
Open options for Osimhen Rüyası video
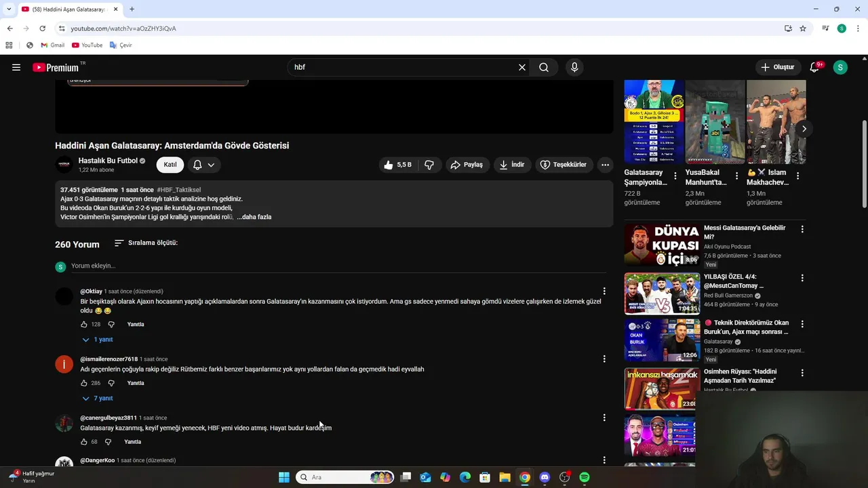pos(802,373)
